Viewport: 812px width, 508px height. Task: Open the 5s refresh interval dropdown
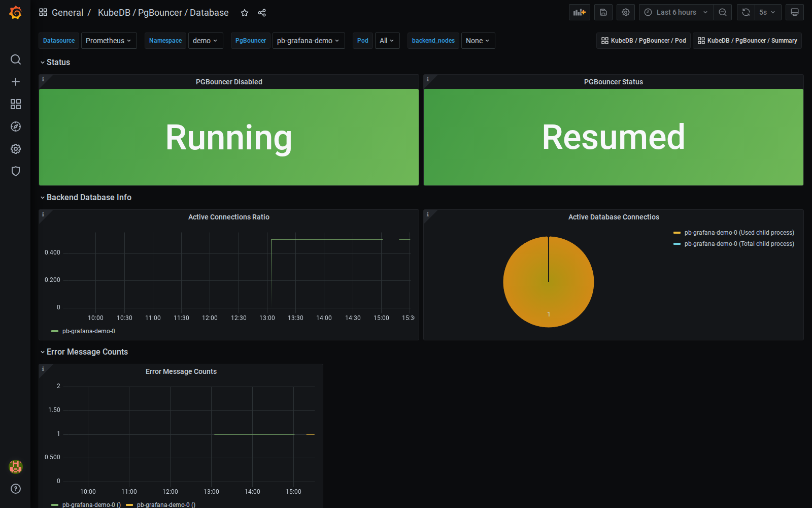point(767,12)
